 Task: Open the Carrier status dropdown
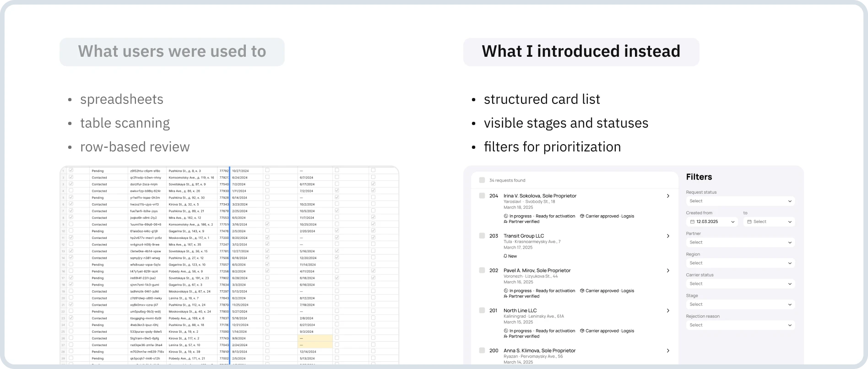pyautogui.click(x=740, y=283)
